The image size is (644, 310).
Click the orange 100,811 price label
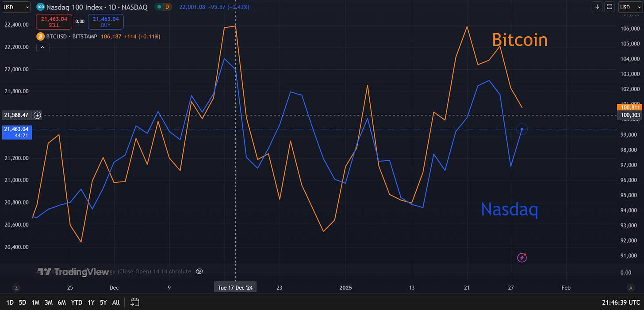click(x=631, y=107)
